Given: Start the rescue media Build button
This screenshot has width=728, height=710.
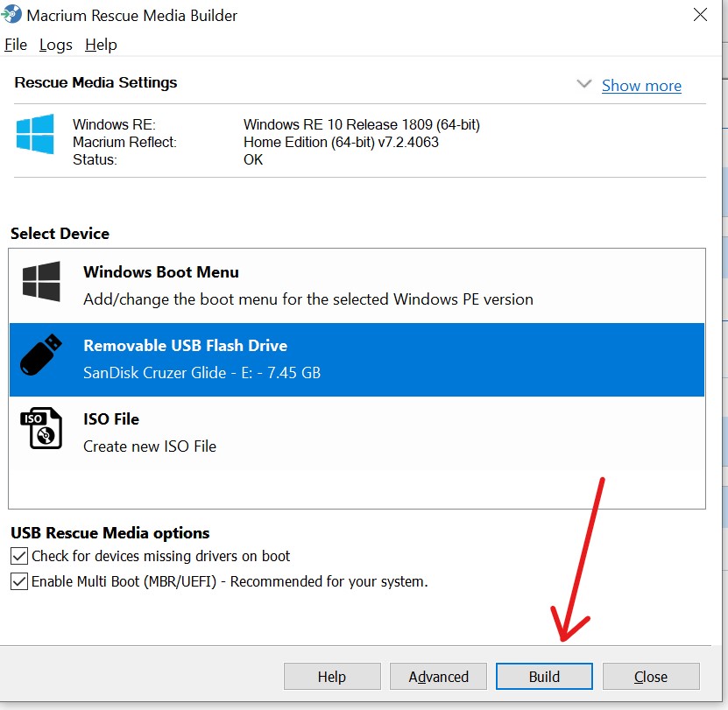Looking at the screenshot, I should point(544,677).
